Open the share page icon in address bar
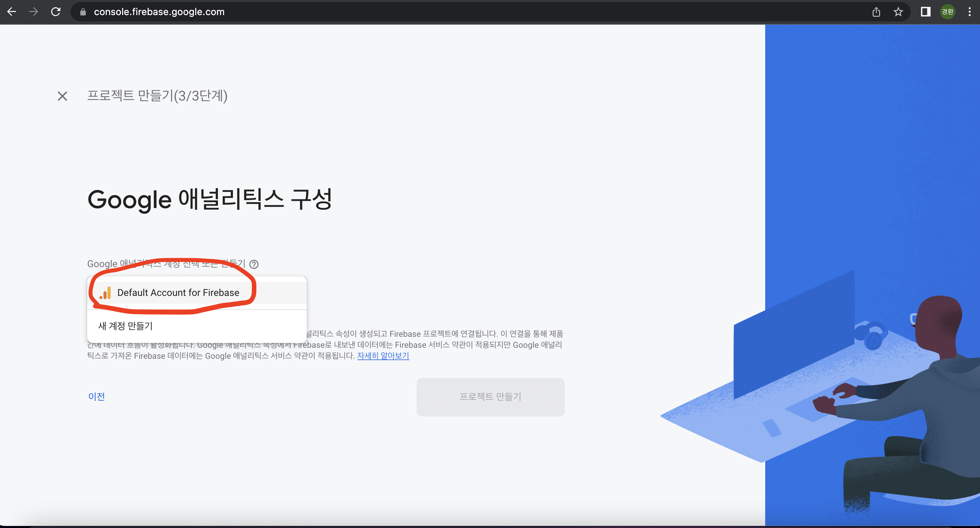 tap(876, 12)
